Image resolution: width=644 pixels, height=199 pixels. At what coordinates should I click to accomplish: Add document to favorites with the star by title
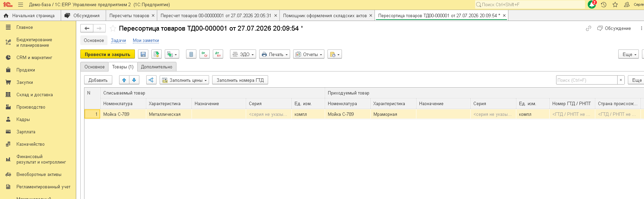point(113,29)
